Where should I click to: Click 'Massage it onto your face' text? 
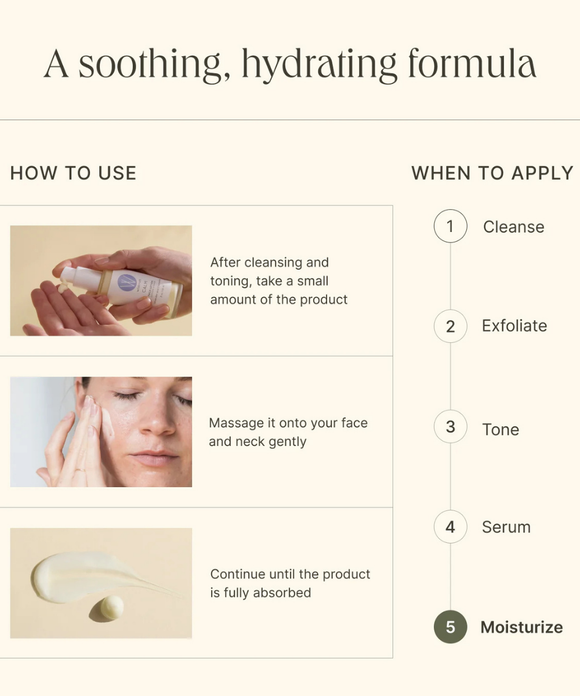pyautogui.click(x=288, y=432)
